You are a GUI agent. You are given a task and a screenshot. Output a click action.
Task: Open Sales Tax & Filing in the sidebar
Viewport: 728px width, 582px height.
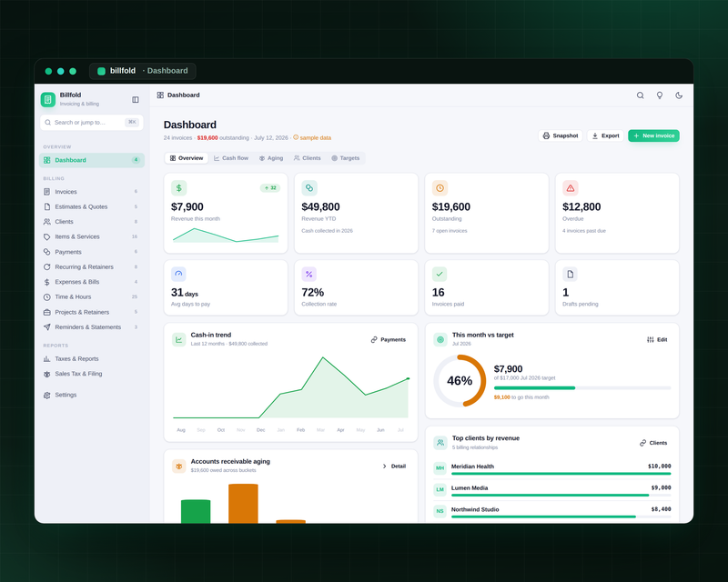(92, 374)
